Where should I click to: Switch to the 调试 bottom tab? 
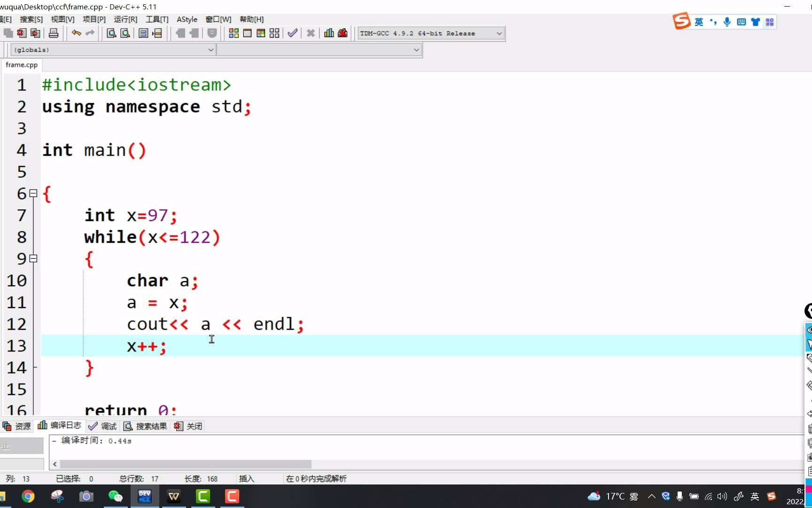102,426
